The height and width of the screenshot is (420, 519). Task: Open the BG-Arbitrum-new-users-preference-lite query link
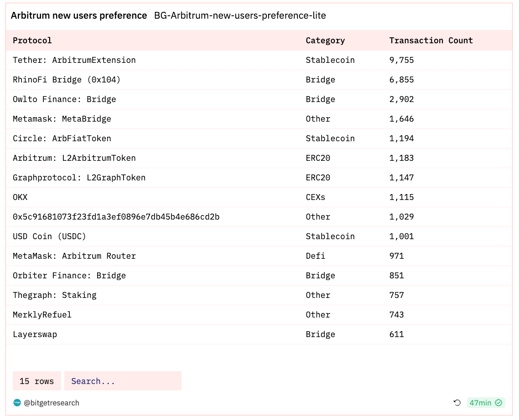(x=240, y=15)
